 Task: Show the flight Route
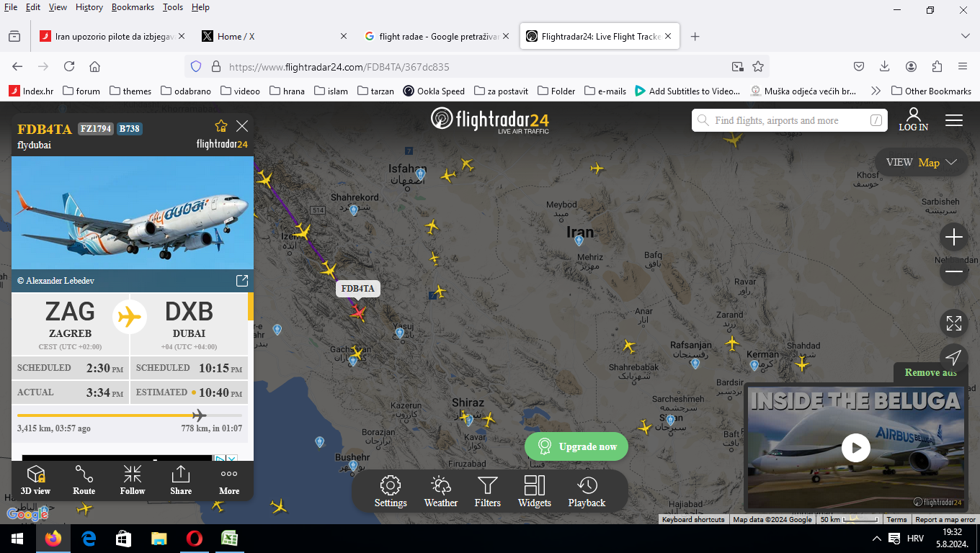[x=84, y=480]
